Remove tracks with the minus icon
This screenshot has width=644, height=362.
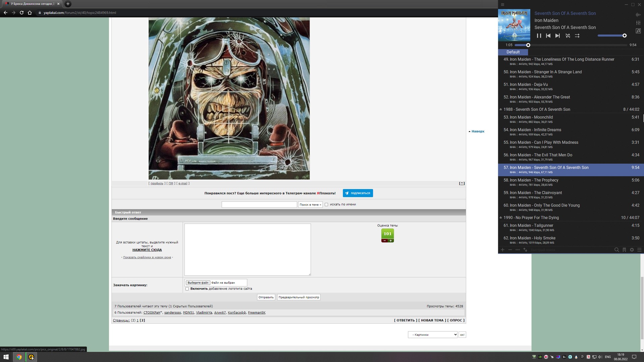[x=510, y=250]
